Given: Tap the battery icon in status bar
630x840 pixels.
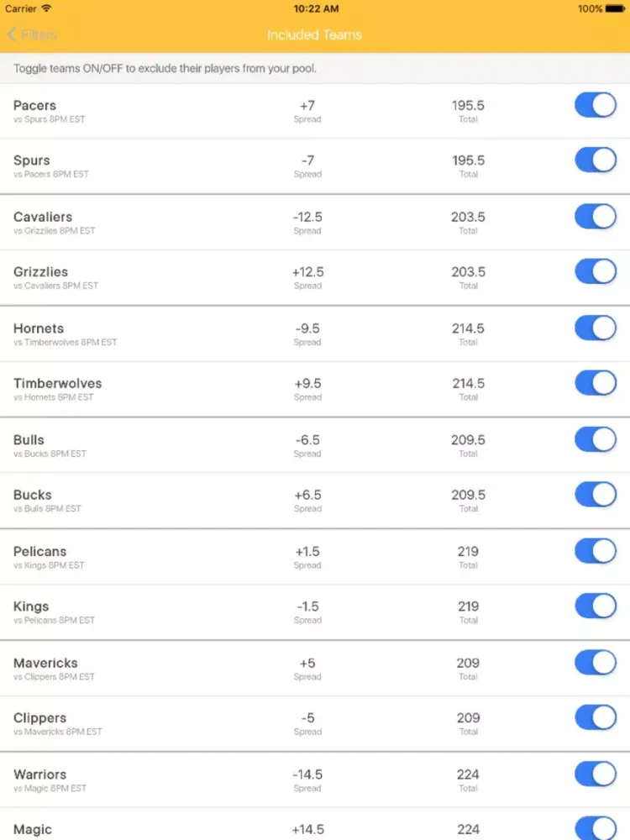Looking at the screenshot, I should (x=616, y=8).
